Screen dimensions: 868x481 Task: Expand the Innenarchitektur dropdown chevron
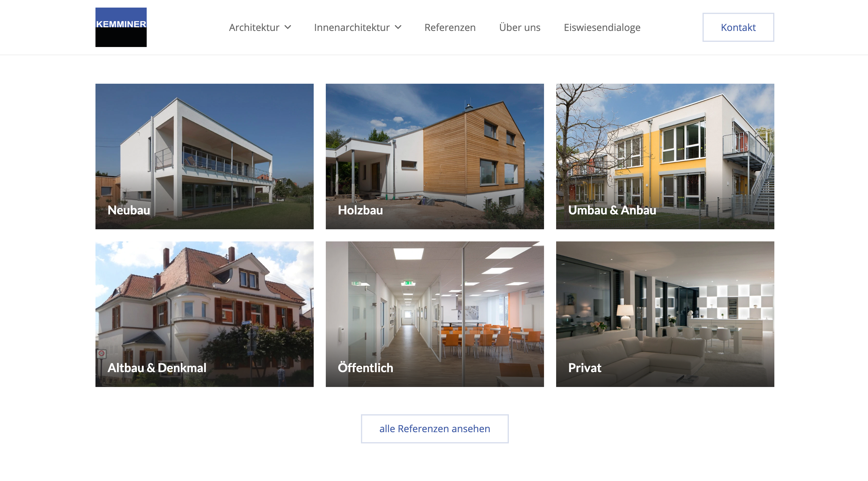click(x=398, y=27)
